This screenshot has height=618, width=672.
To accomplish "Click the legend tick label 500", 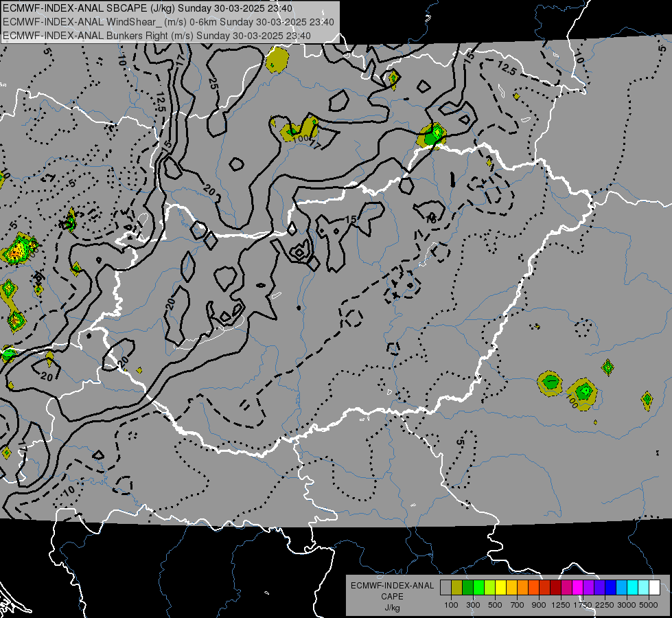I will [x=495, y=605].
